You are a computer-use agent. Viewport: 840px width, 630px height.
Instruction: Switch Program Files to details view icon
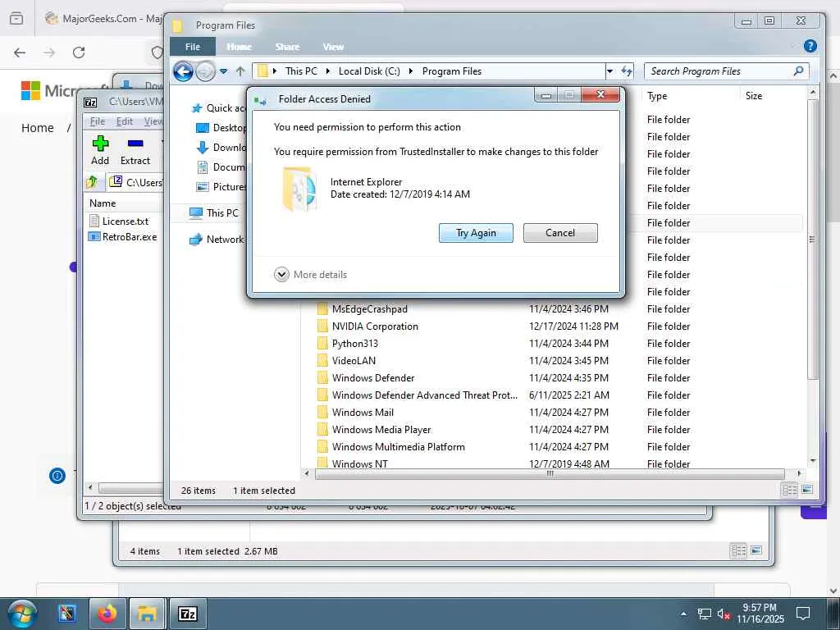(x=788, y=490)
